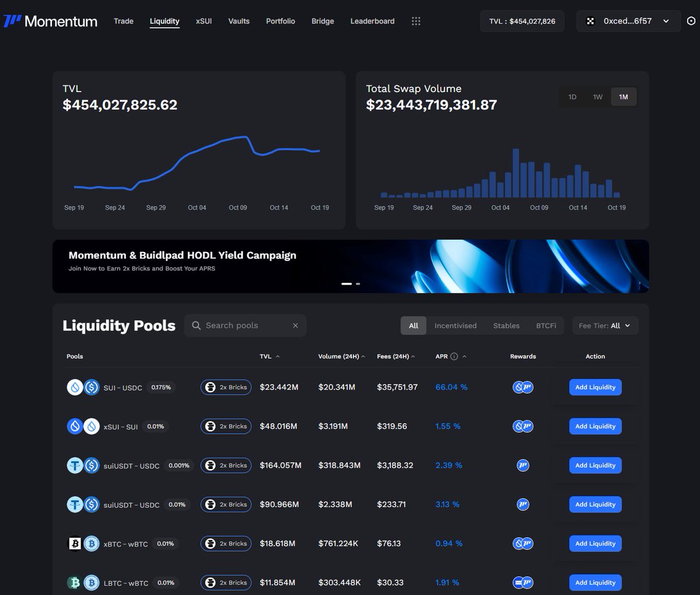Click the search magnifier icon
This screenshot has width=700, height=595.
pyautogui.click(x=197, y=325)
